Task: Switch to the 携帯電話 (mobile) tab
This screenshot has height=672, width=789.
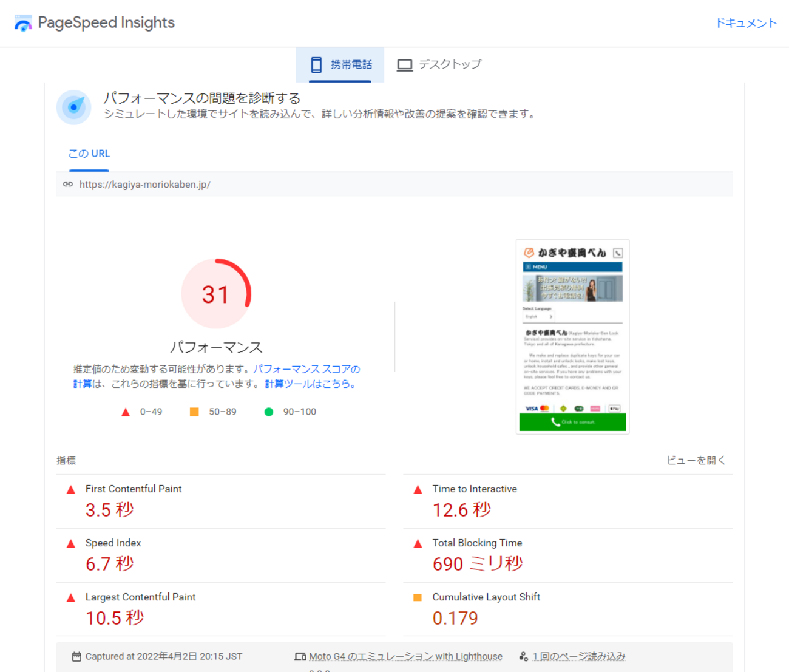Action: pos(340,64)
